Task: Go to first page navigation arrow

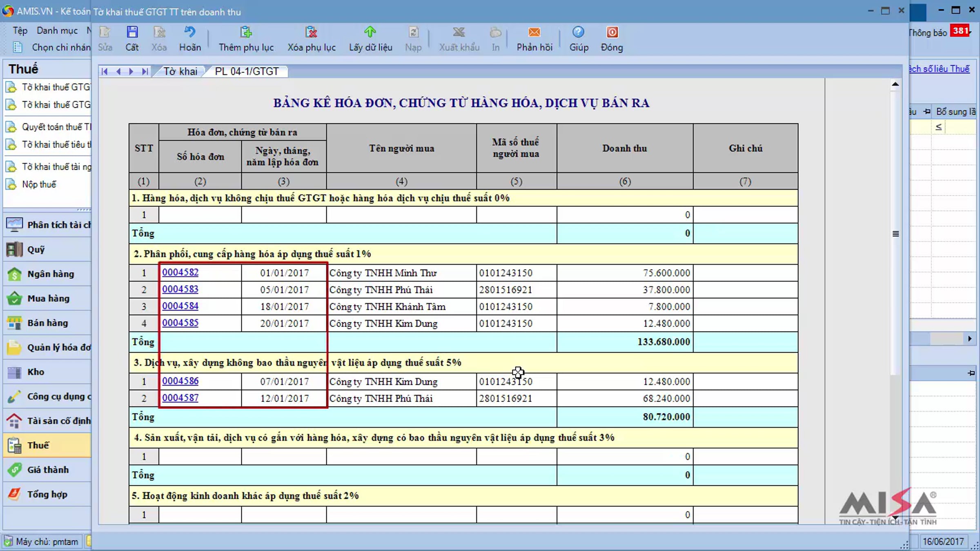Action: (x=105, y=71)
